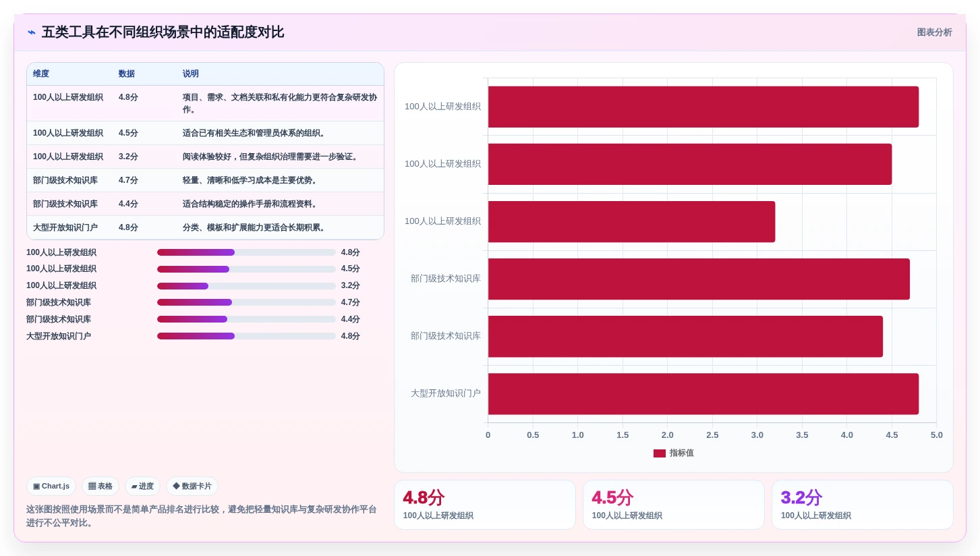Viewport: 980px width, 556px height.
Task: Click the 4.4分 cell in the table
Action: 144,204
